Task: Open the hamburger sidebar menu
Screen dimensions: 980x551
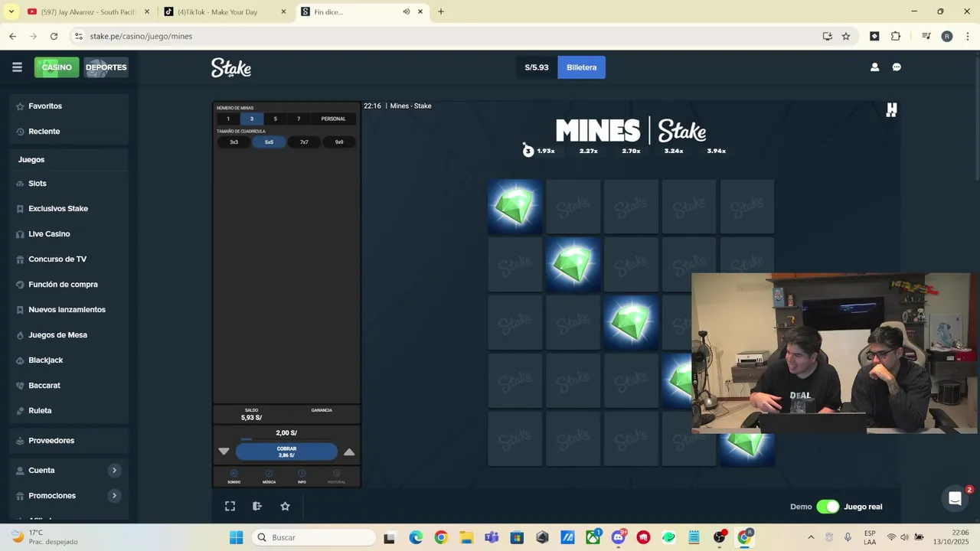Action: coord(17,67)
